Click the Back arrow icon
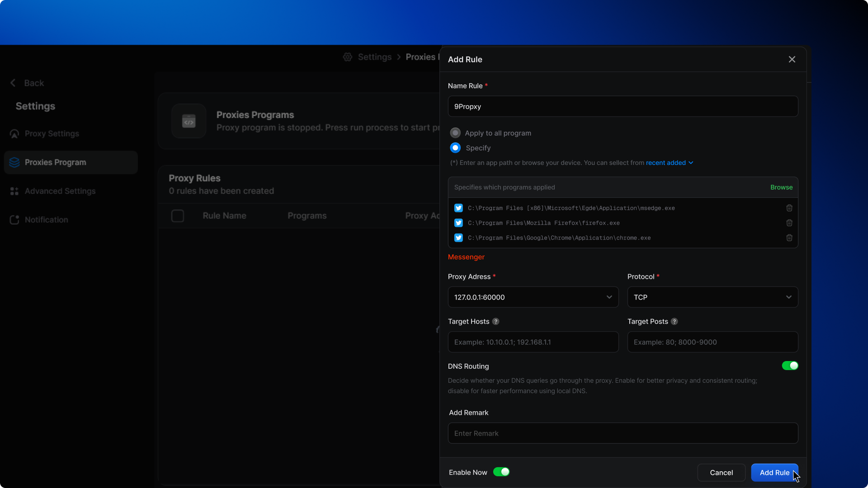This screenshot has height=488, width=868. tap(13, 83)
